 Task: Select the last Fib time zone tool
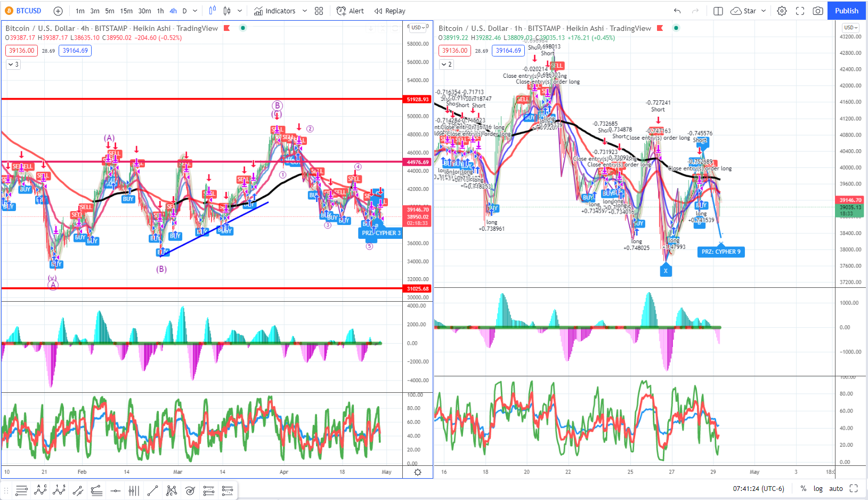pos(227,490)
